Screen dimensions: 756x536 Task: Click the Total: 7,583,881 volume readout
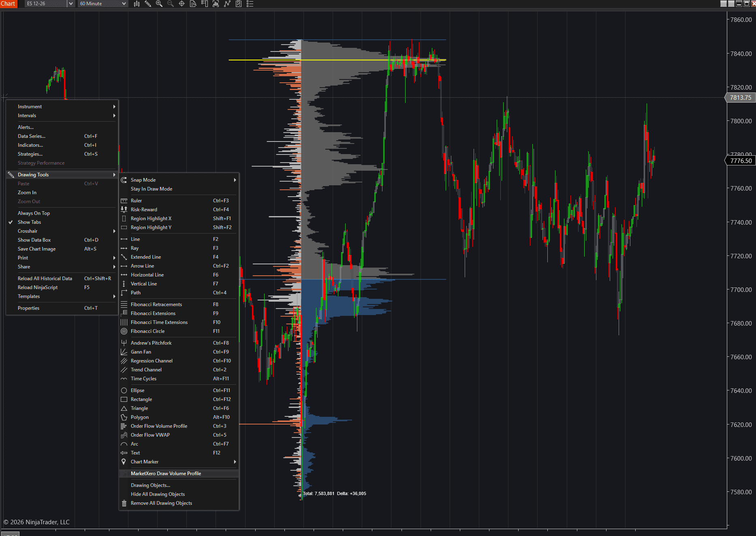318,493
